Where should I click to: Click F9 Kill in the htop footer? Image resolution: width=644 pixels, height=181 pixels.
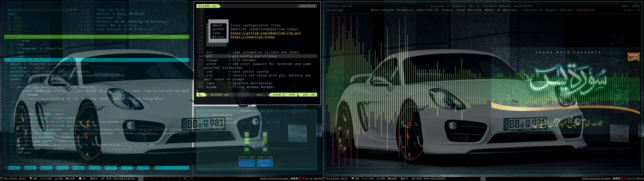pyautogui.click(x=141, y=168)
